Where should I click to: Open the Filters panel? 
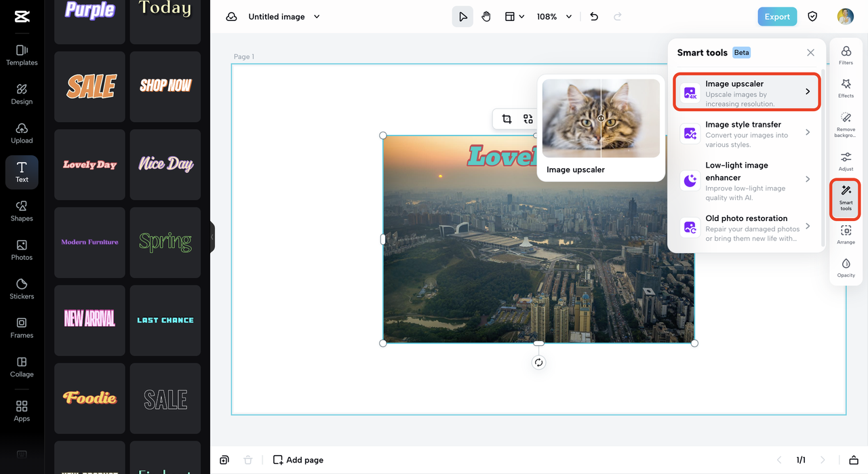tap(846, 56)
